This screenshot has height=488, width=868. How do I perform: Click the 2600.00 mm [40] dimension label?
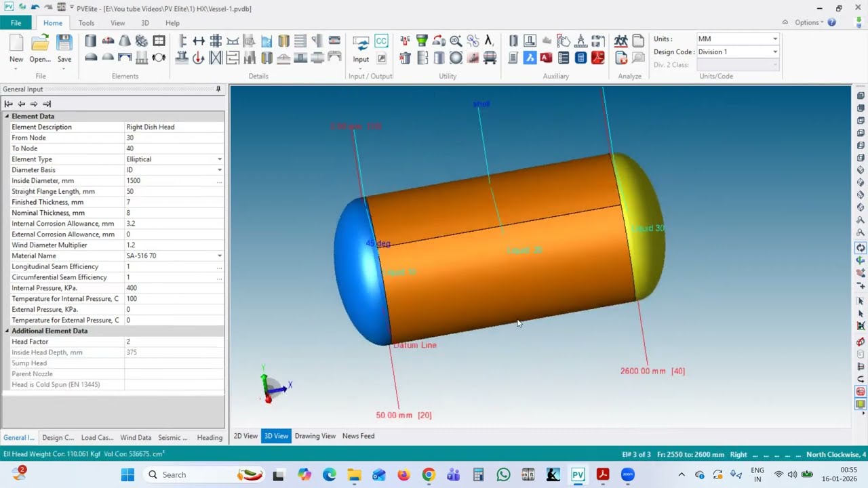(652, 371)
